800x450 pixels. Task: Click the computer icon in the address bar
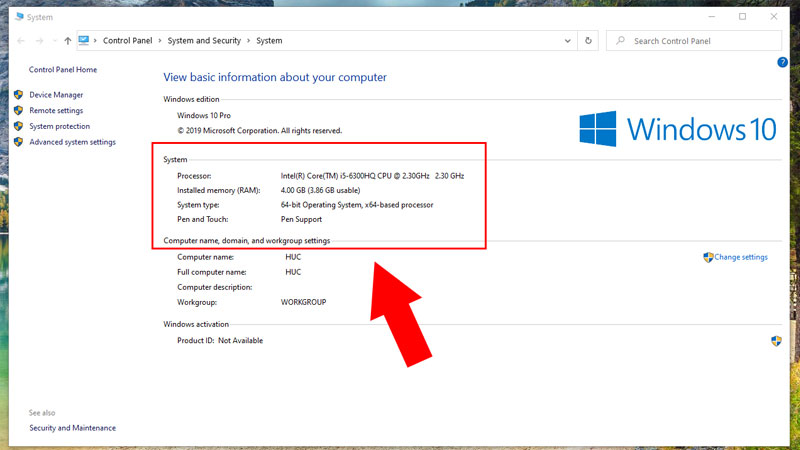[84, 41]
